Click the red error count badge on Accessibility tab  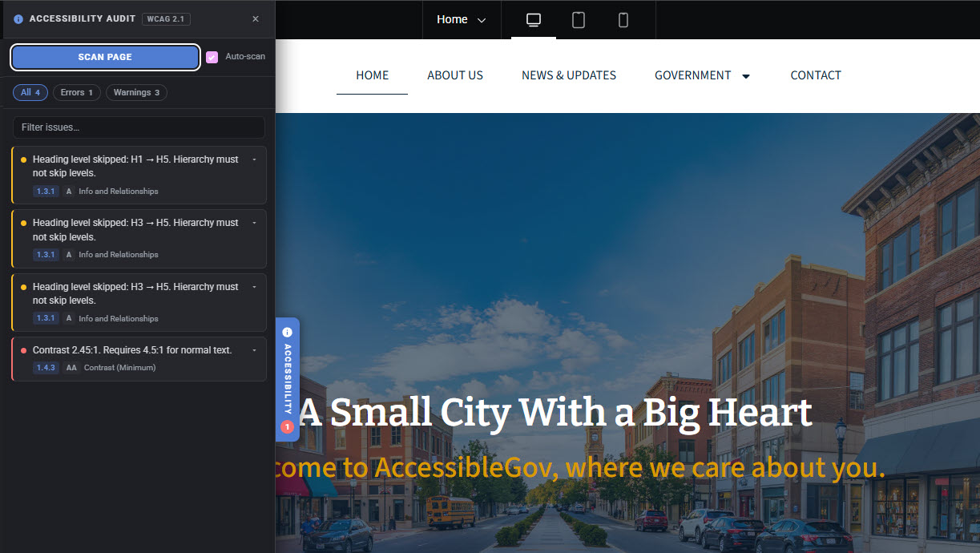[287, 427]
